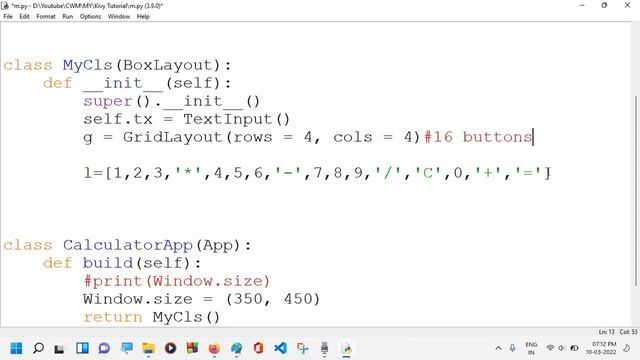Click the IDLE icon in the title bar
The height and width of the screenshot is (360, 640).
(x=5, y=5)
